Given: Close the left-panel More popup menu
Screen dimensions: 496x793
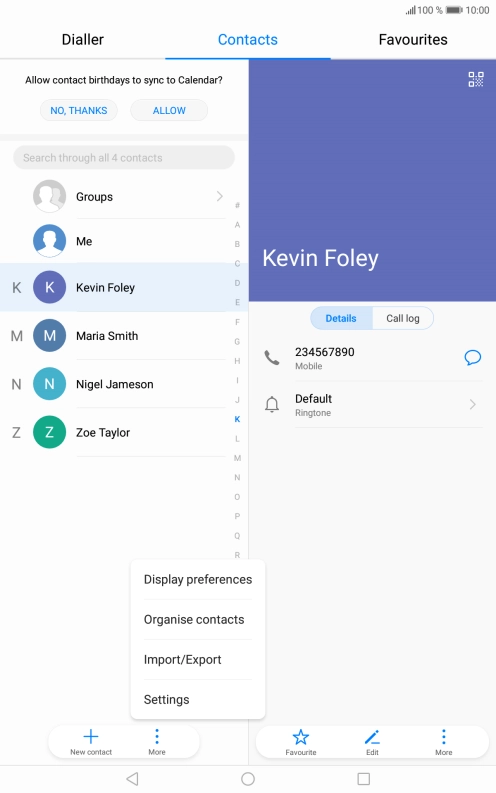Looking at the screenshot, I should click(157, 741).
